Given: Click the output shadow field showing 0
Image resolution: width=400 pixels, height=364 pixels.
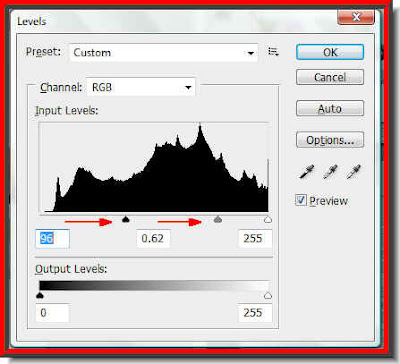Looking at the screenshot, I should pyautogui.click(x=52, y=313).
